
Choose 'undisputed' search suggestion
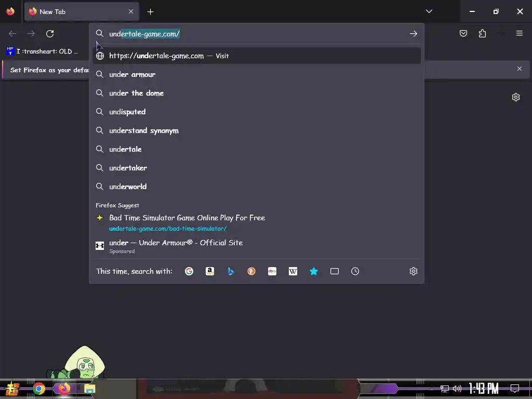257,112
